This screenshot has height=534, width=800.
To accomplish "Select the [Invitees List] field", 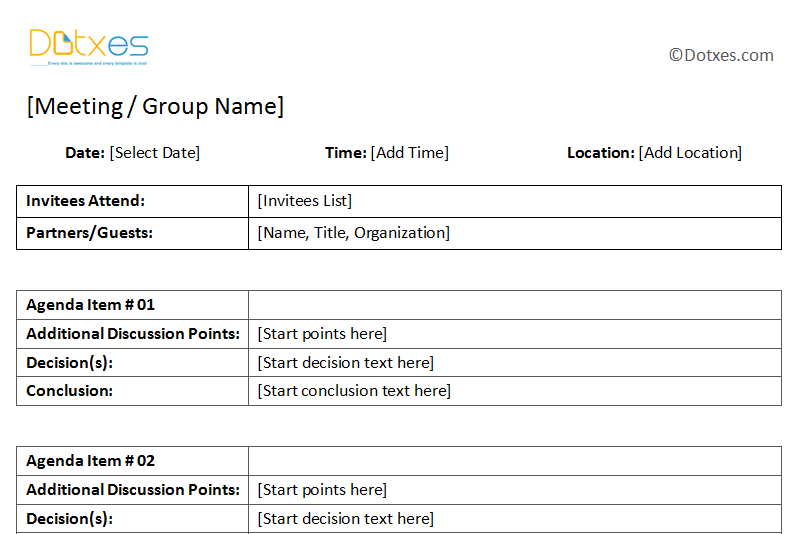I will (515, 201).
